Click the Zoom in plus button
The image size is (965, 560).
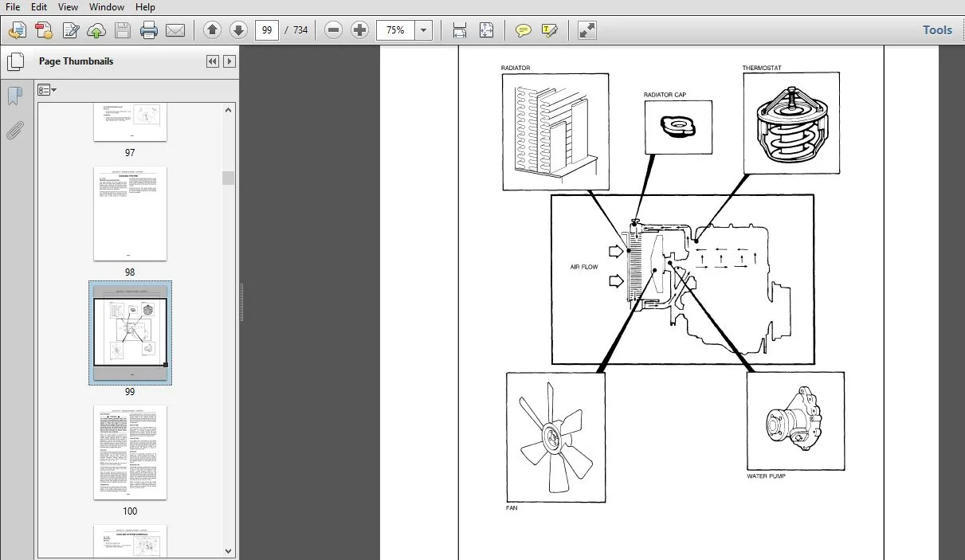tap(360, 30)
